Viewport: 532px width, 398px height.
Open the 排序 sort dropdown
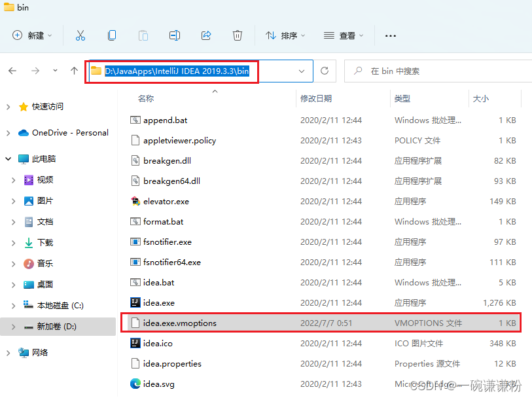[285, 35]
